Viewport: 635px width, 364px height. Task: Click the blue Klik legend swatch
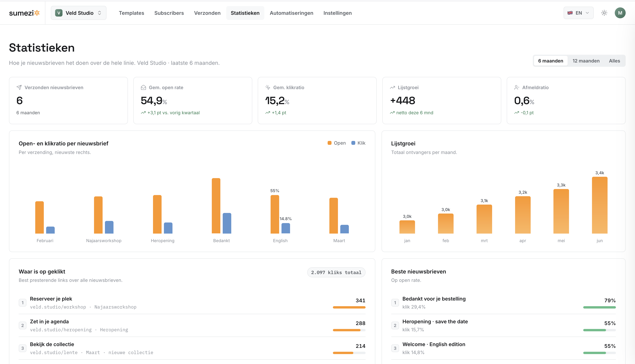coord(353,143)
